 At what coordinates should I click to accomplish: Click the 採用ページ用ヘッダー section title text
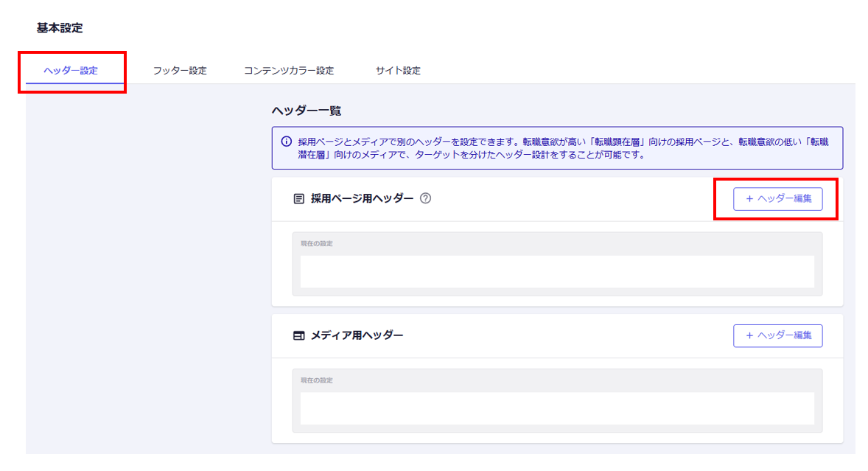tap(362, 199)
